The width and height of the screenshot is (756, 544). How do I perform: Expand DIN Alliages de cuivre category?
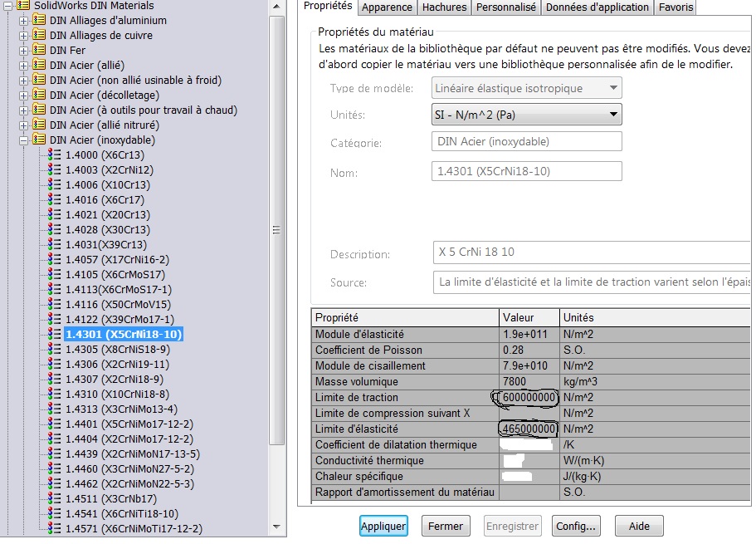tap(23, 37)
